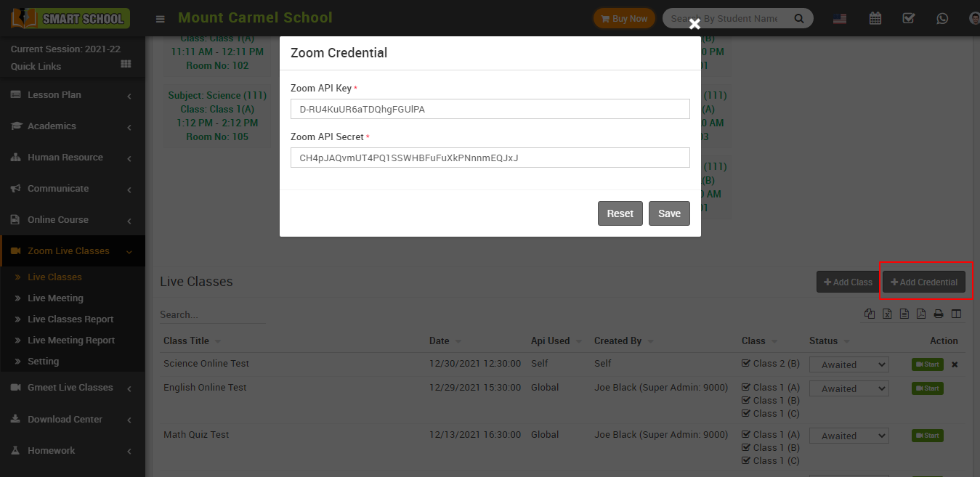Toggle column visibility with the columns icon

pos(955,313)
